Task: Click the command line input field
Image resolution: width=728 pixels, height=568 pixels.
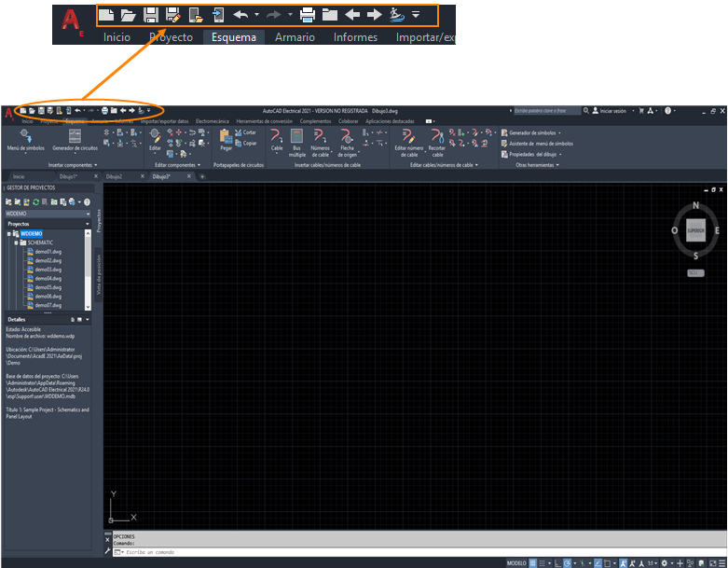Action: coord(418,552)
